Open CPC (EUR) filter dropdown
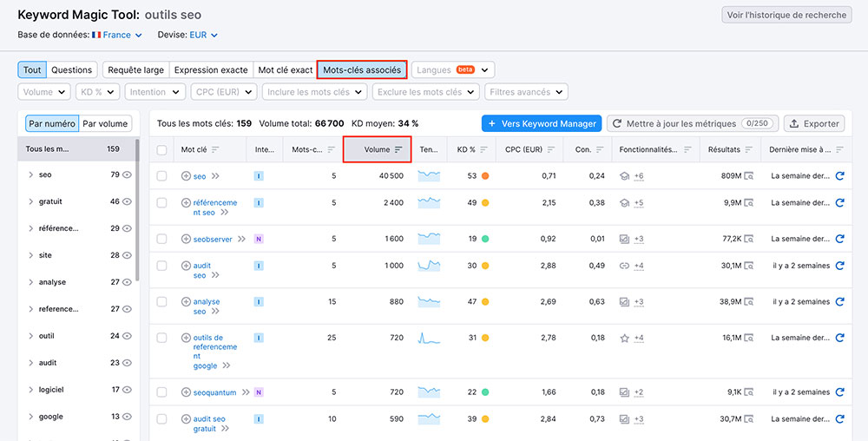This screenshot has height=441, width=868. click(224, 92)
